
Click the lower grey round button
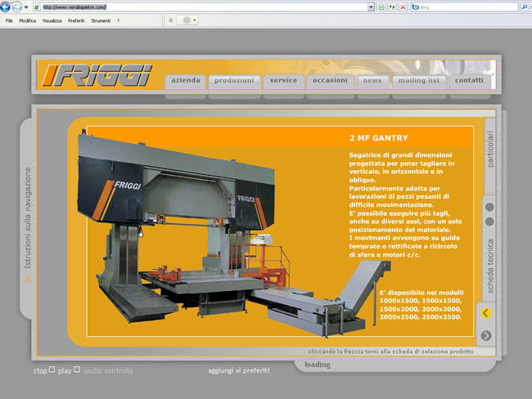coord(489,222)
